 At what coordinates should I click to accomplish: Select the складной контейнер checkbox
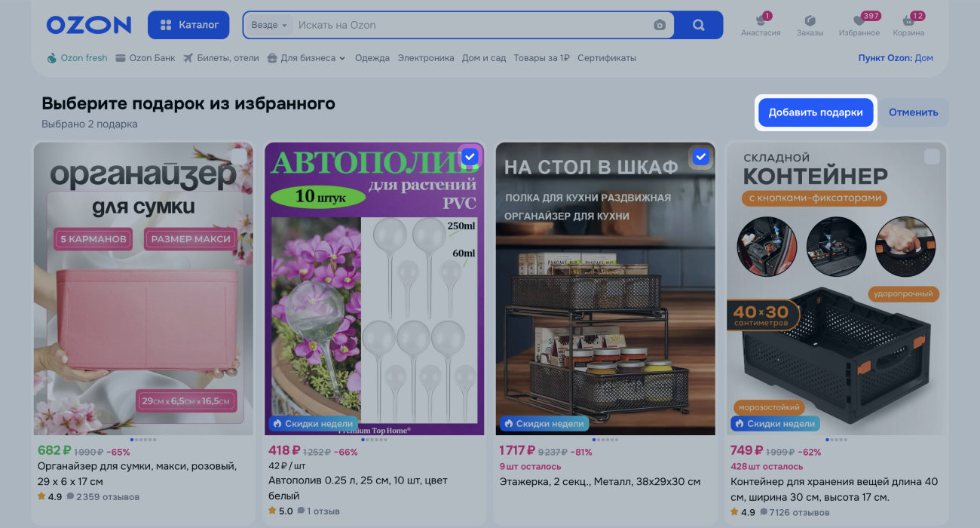click(x=932, y=156)
